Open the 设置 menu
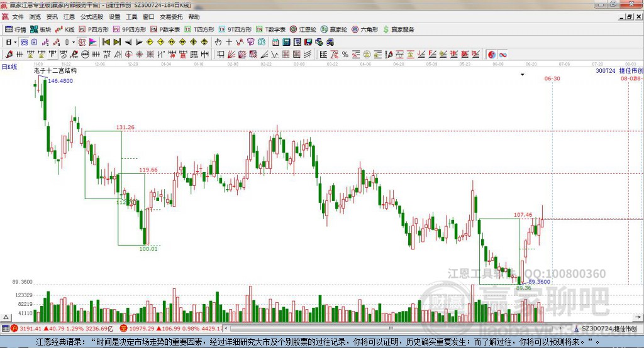This screenshot has height=348, width=644. click(114, 17)
